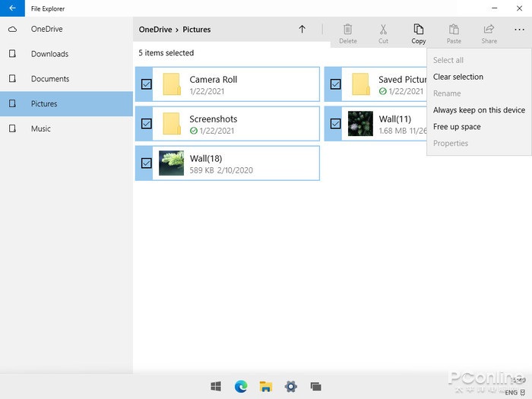Copy the selected items
Viewport: 532px width, 399px height.
(418, 33)
